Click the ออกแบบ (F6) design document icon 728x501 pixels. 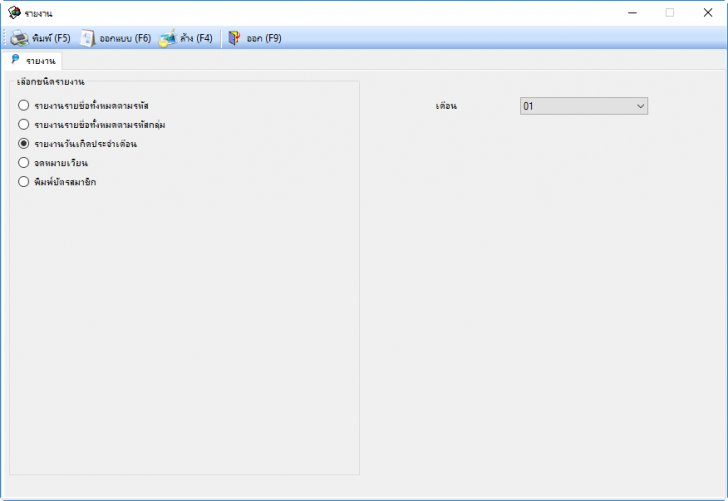[x=87, y=38]
